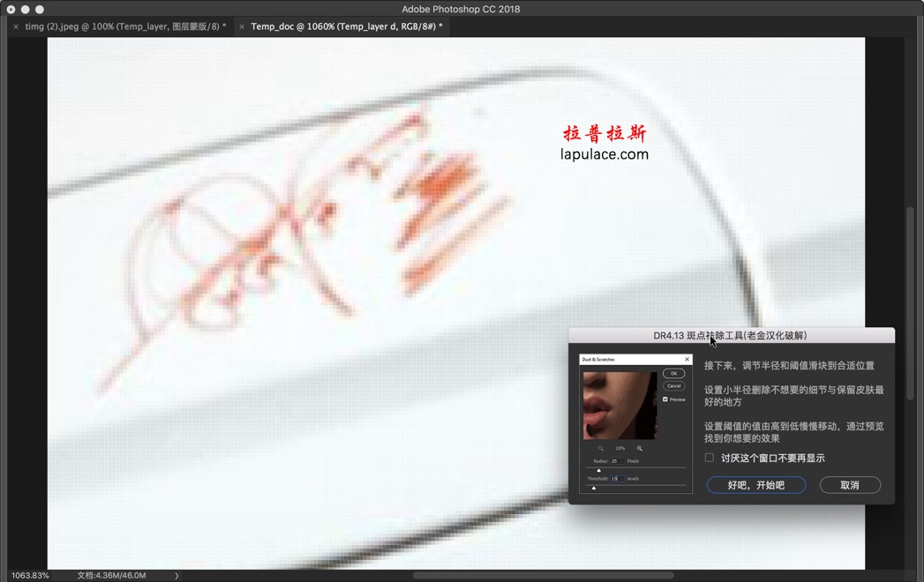The image size is (924, 582).
Task: Click OK in the Dust & Scratches dialog
Action: 673,373
